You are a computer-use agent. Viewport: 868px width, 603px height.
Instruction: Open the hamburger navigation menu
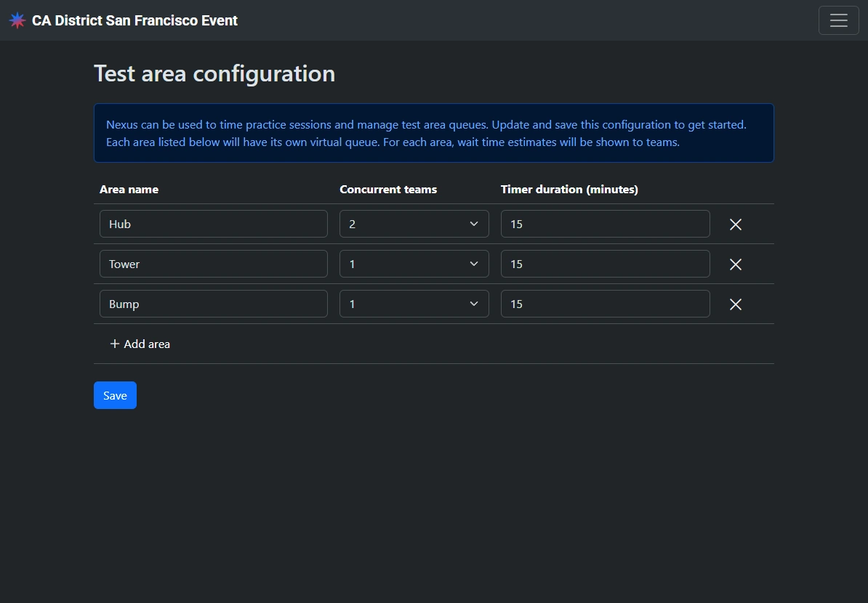[x=838, y=20]
